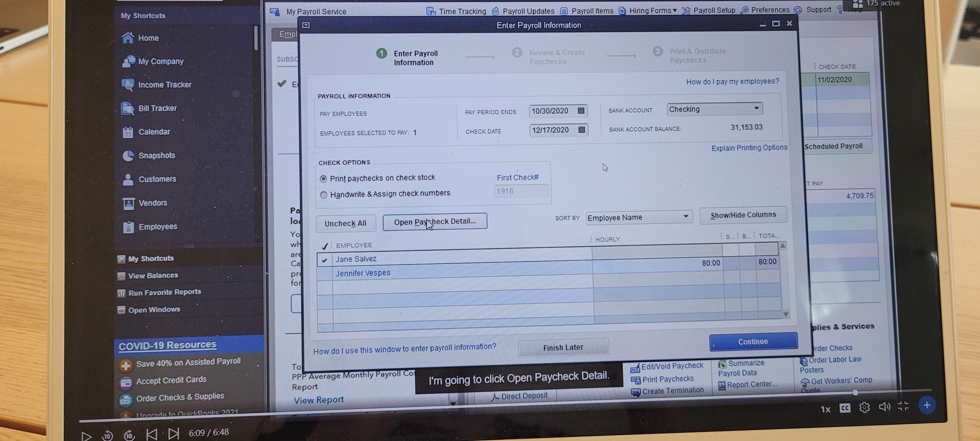980x441 pixels.
Task: Click the Bill Tracker sidebar icon
Action: [128, 108]
